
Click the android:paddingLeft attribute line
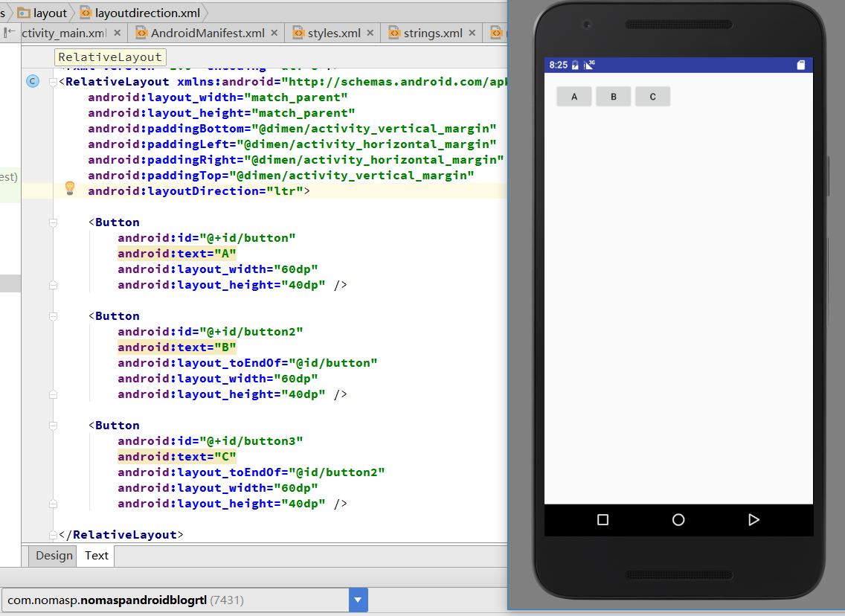[292, 144]
